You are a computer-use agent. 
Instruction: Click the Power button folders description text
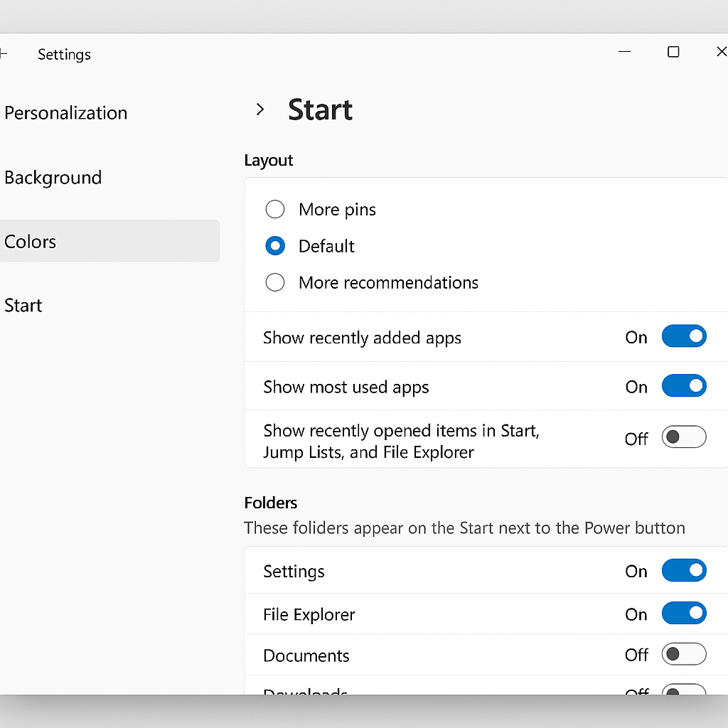click(464, 528)
